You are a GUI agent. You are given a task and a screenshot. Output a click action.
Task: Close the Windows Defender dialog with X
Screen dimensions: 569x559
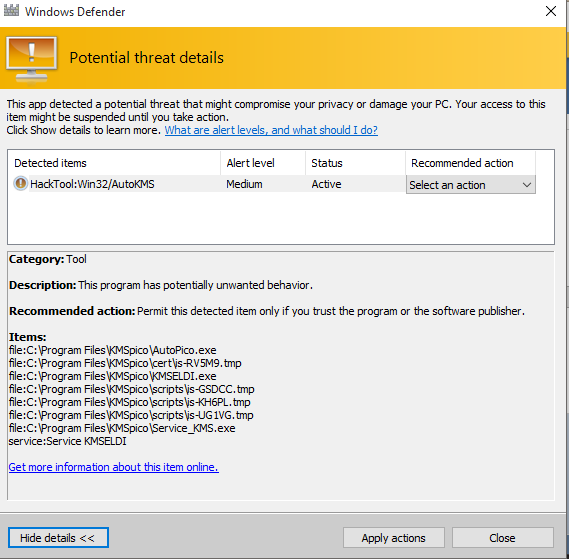pyautogui.click(x=551, y=11)
